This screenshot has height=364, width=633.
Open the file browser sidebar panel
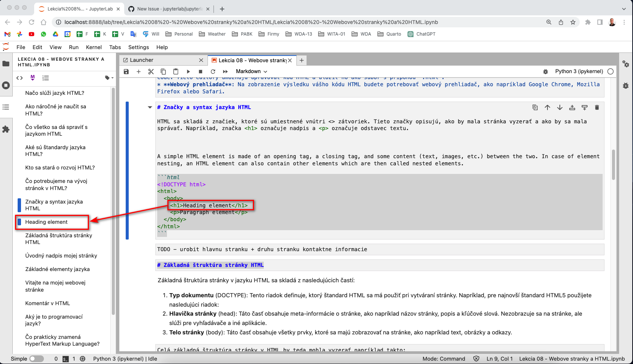tap(6, 64)
